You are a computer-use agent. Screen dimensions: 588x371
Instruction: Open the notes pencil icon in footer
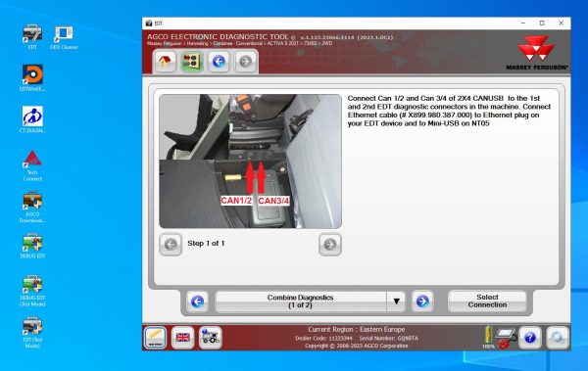coord(155,338)
